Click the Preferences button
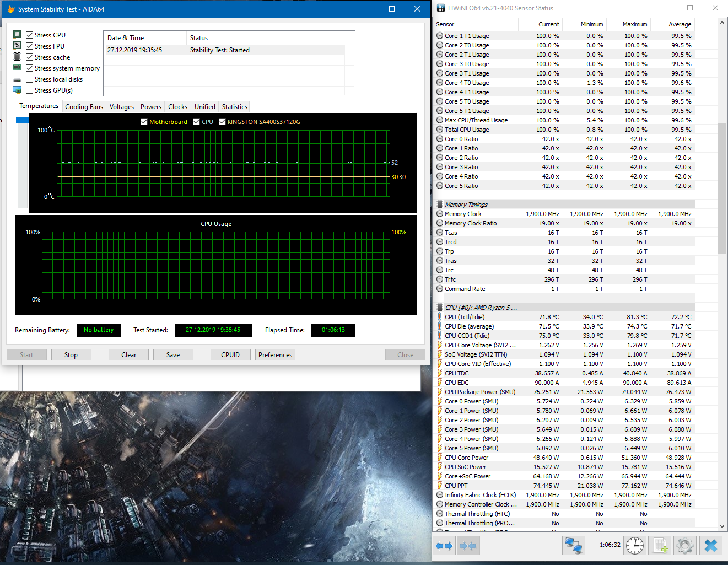The height and width of the screenshot is (565, 728). [x=275, y=355]
